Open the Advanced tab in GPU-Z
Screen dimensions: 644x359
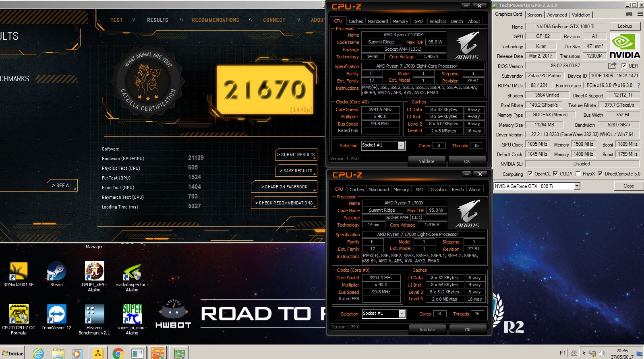click(557, 15)
